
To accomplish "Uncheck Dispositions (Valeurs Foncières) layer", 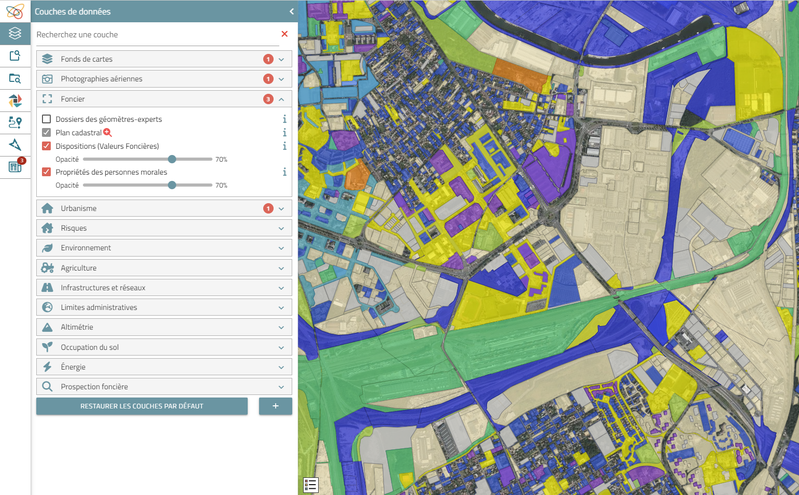I will [x=46, y=146].
